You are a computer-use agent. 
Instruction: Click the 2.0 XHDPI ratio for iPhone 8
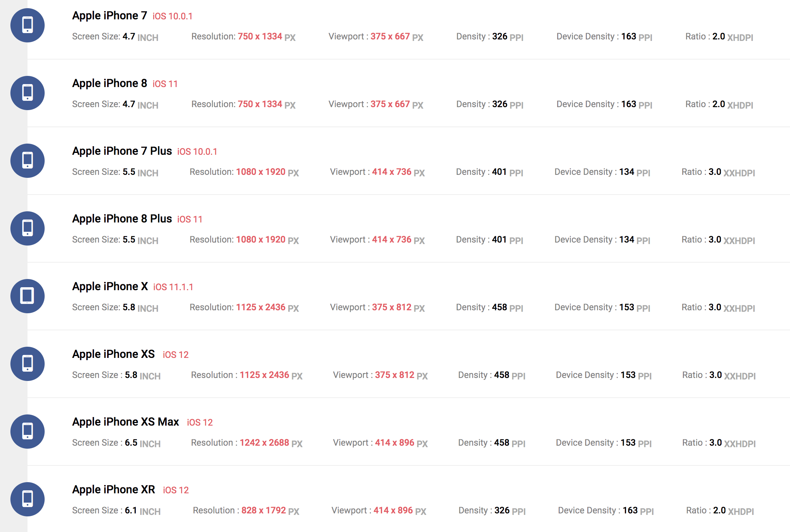click(733, 105)
